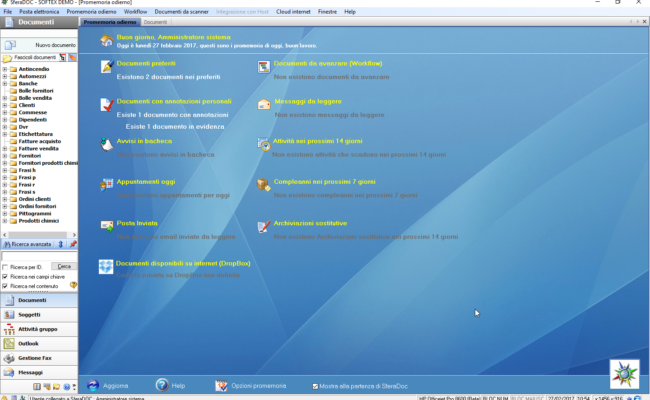The width and height of the screenshot is (650, 400).
Task: Click the Attività nei prossimi 14 giorni icon
Action: point(264,144)
